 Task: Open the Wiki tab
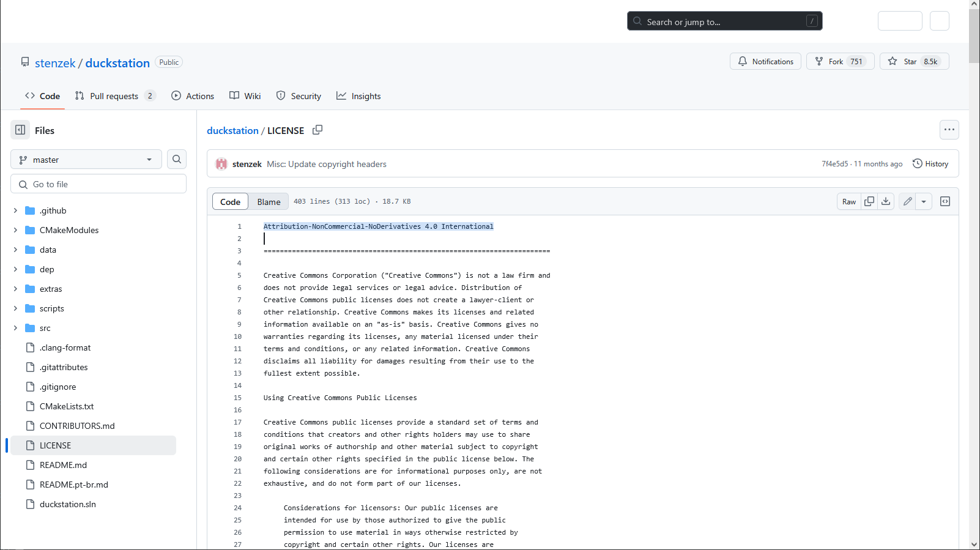[245, 96]
